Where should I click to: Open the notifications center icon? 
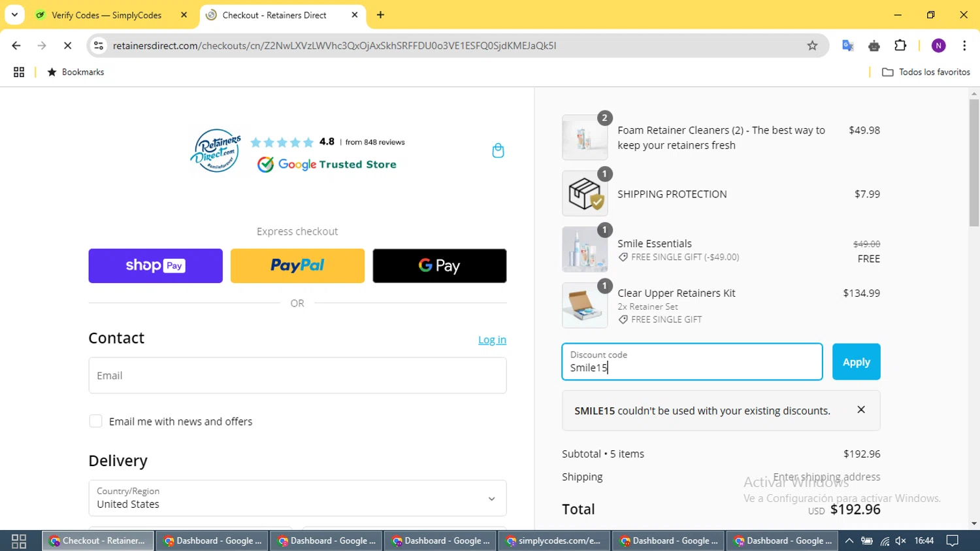953,541
